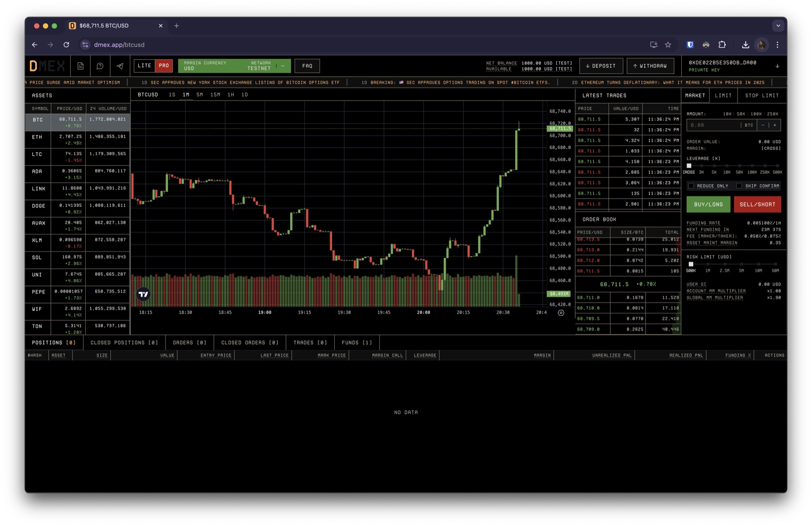Click the TradingView logo on chart
Image resolution: width=812 pixels, height=526 pixels.
[x=143, y=294]
